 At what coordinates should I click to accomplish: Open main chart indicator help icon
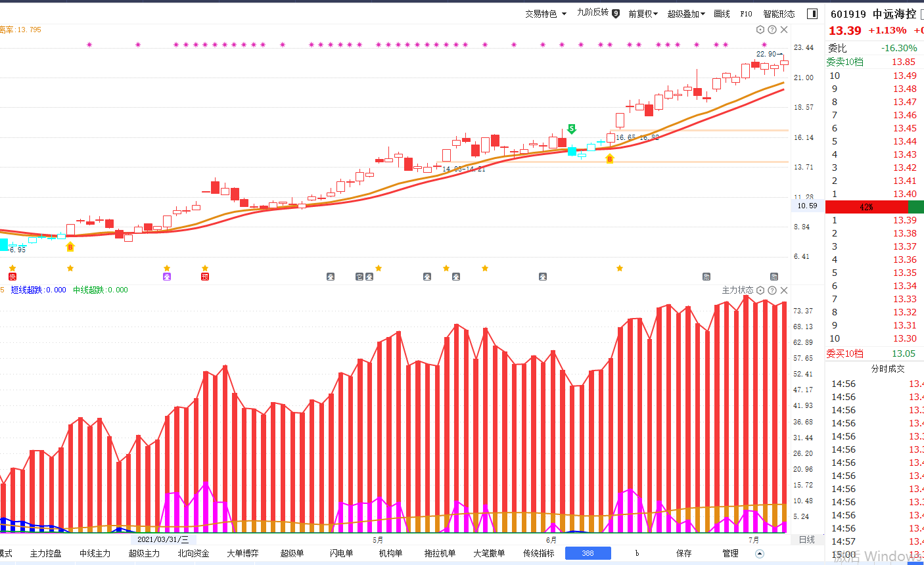[x=772, y=30]
